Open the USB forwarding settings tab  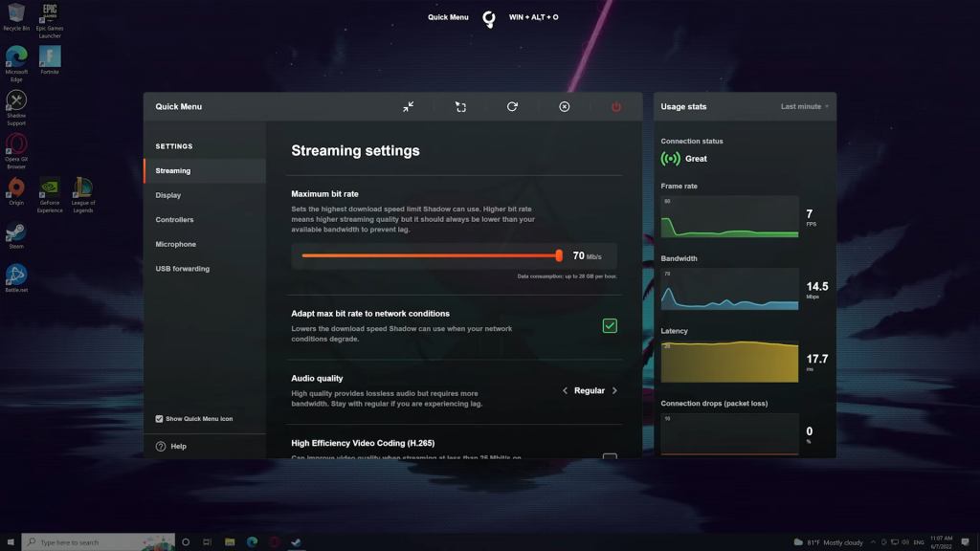205,269
